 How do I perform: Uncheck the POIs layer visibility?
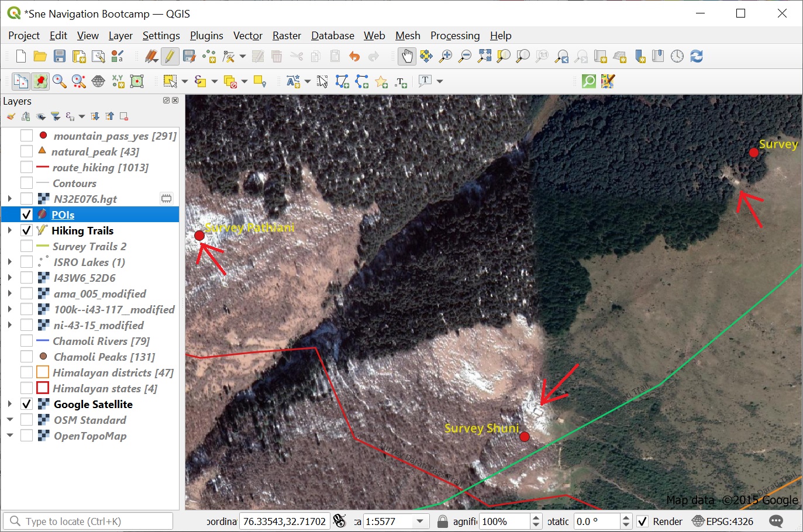tap(26, 215)
